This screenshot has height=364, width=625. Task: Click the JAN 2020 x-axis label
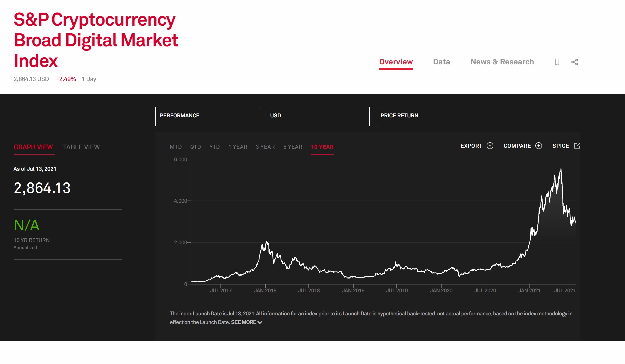[x=441, y=291]
